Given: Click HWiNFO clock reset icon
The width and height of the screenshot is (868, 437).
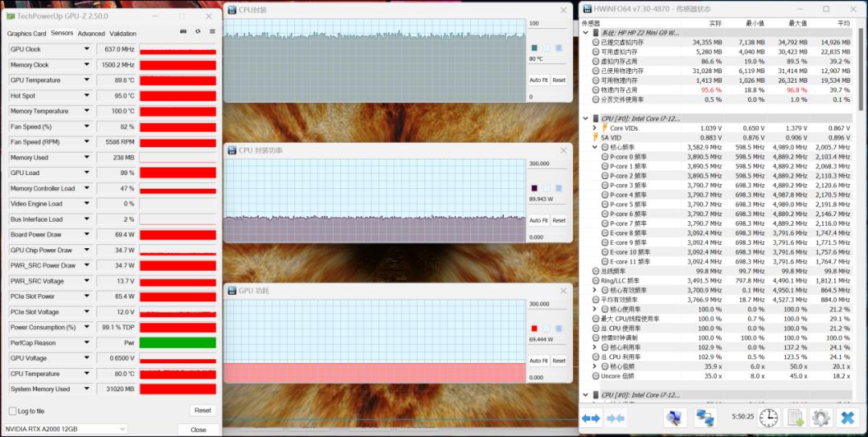Looking at the screenshot, I should point(768,418).
